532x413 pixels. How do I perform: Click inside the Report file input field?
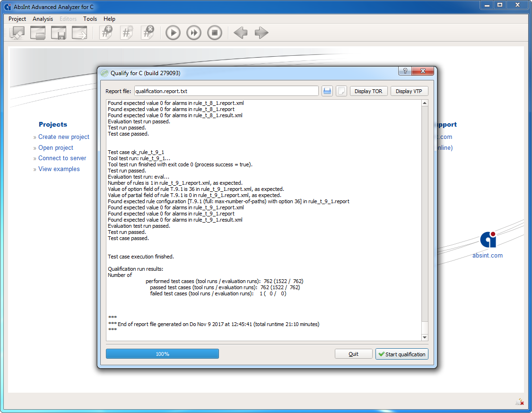(x=227, y=91)
